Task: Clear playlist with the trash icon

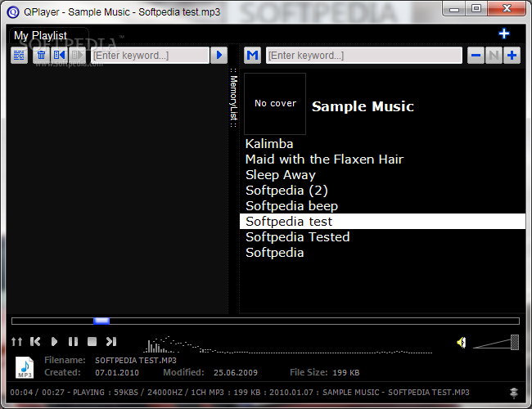Action: tap(42, 56)
